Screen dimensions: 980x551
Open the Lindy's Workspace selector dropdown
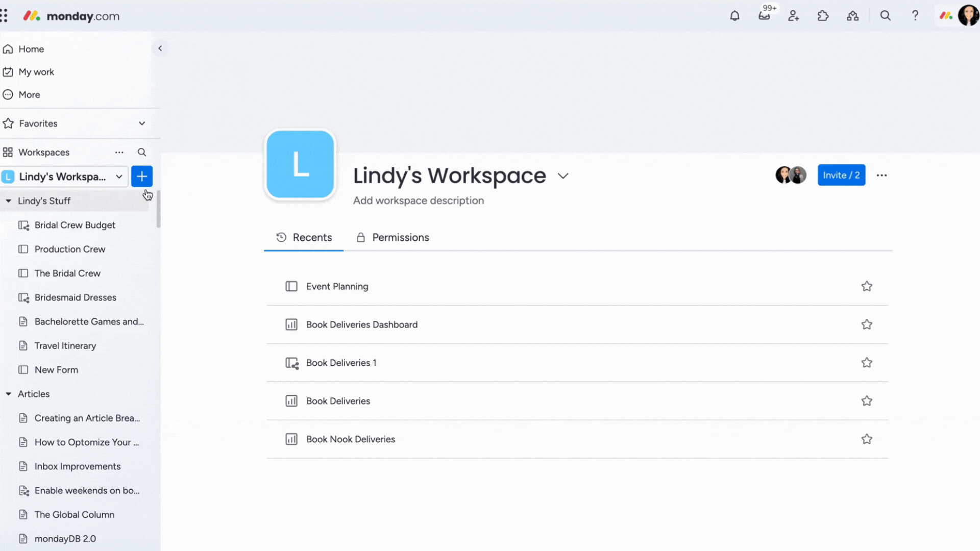[64, 177]
